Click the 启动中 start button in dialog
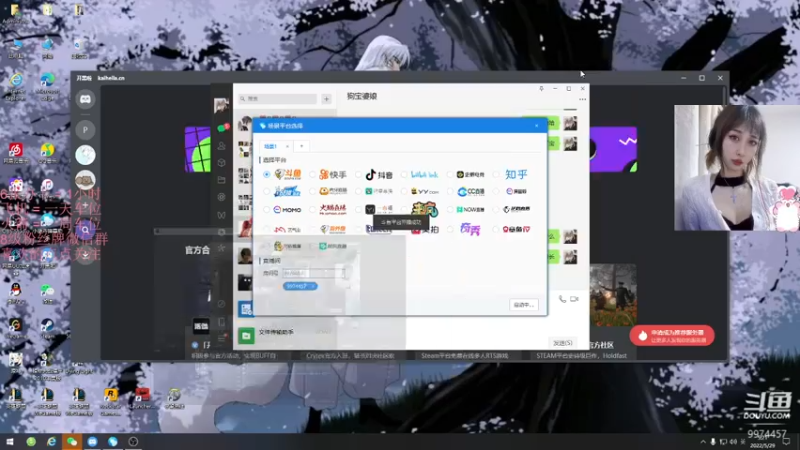 point(523,305)
